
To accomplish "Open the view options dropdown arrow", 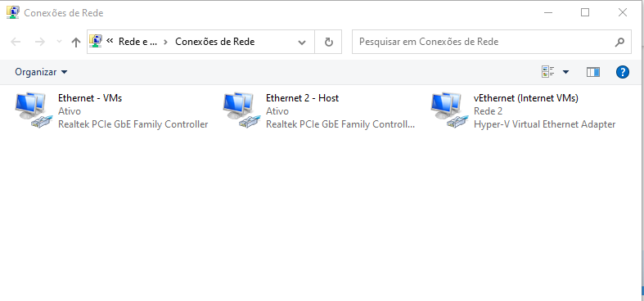I will tap(565, 72).
